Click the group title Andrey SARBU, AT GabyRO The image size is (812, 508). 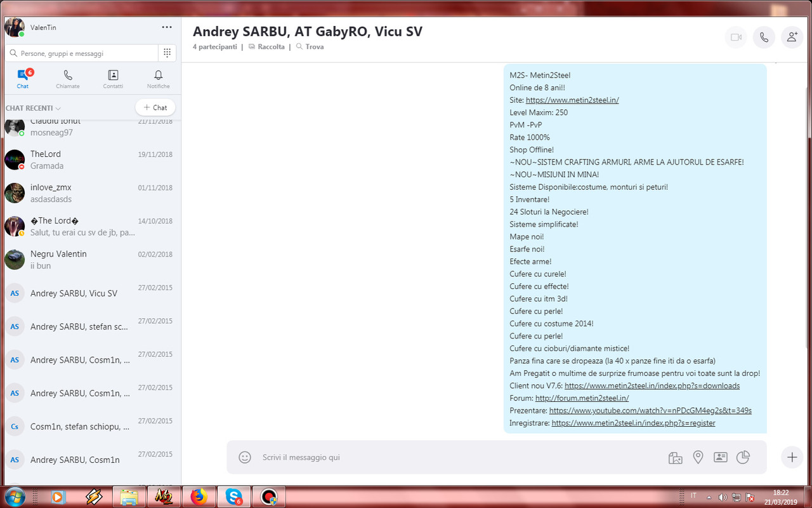click(307, 32)
